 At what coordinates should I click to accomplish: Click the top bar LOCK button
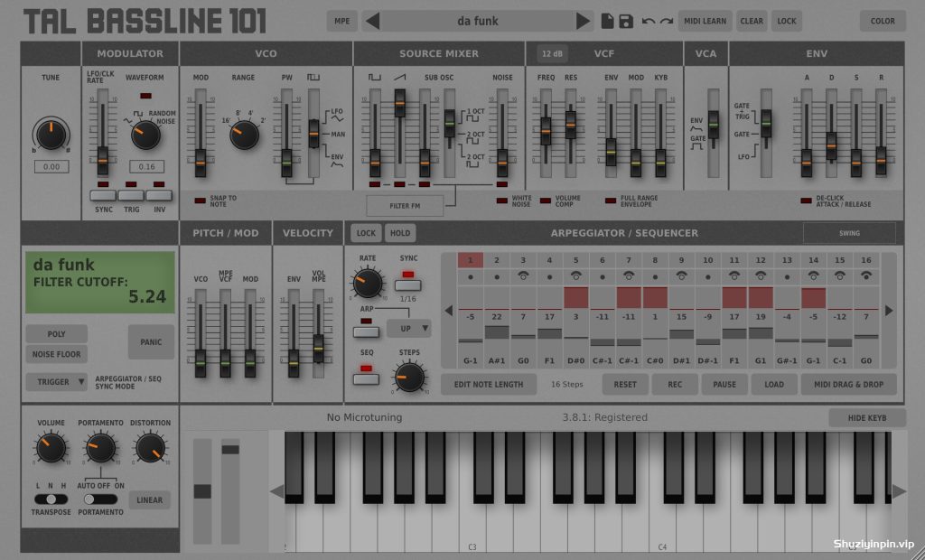coord(787,22)
